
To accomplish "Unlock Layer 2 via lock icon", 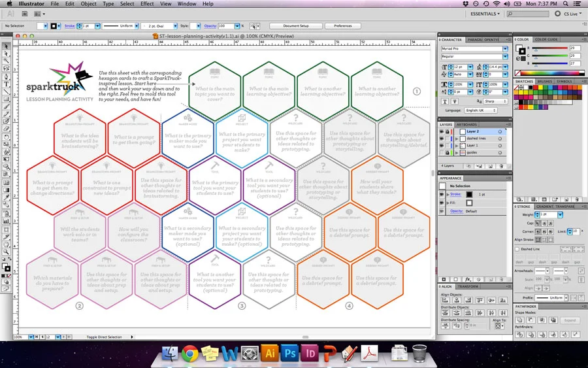I will (x=448, y=131).
